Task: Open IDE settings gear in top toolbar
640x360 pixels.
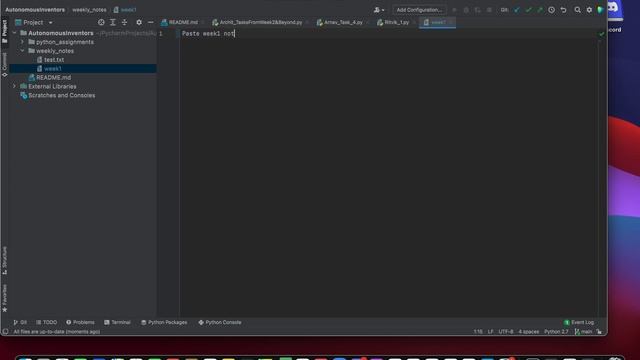Action: coord(589,10)
